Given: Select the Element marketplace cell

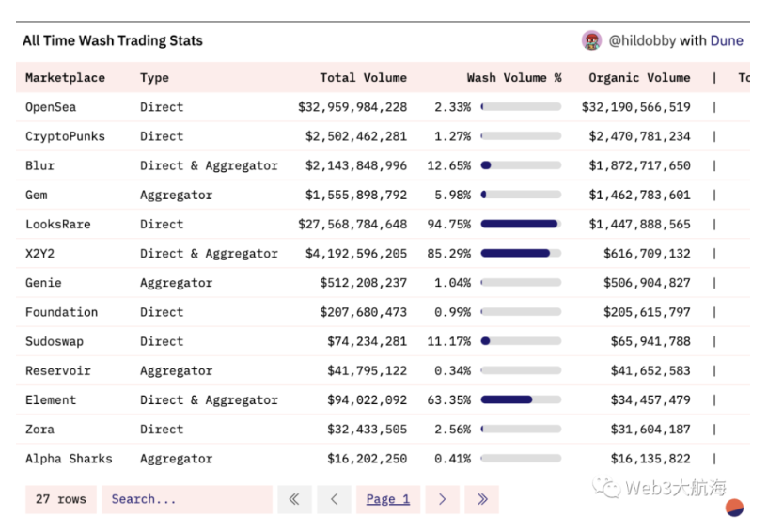Looking at the screenshot, I should 51,400.
